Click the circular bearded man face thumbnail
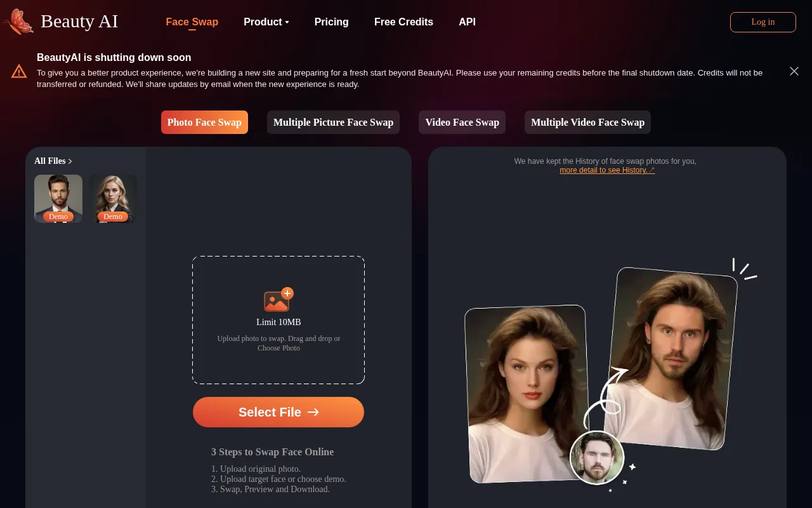812x508 pixels. (x=597, y=457)
